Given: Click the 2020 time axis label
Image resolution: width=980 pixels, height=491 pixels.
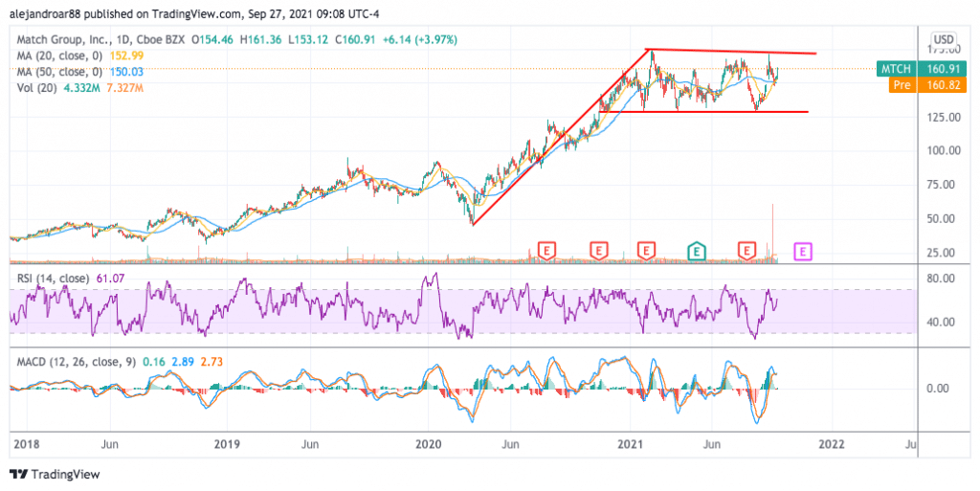Looking at the screenshot, I should 429,444.
